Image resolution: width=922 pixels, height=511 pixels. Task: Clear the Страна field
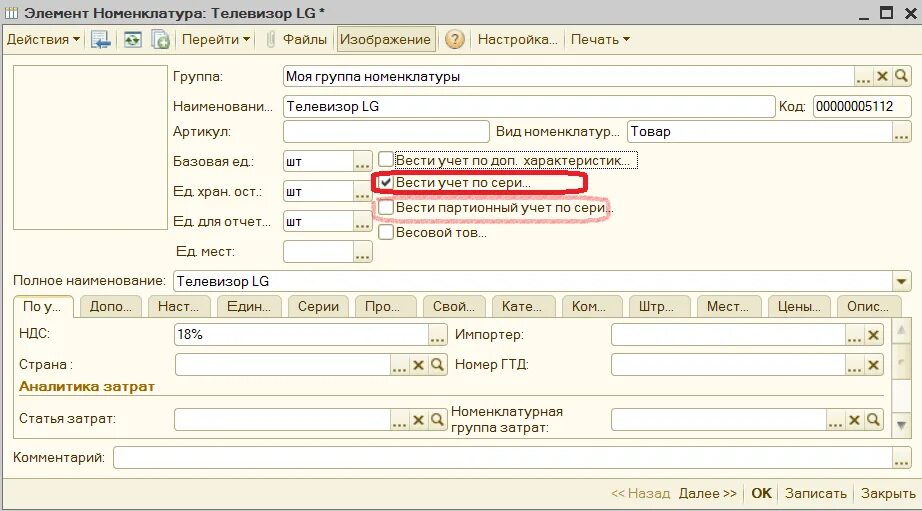click(418, 365)
